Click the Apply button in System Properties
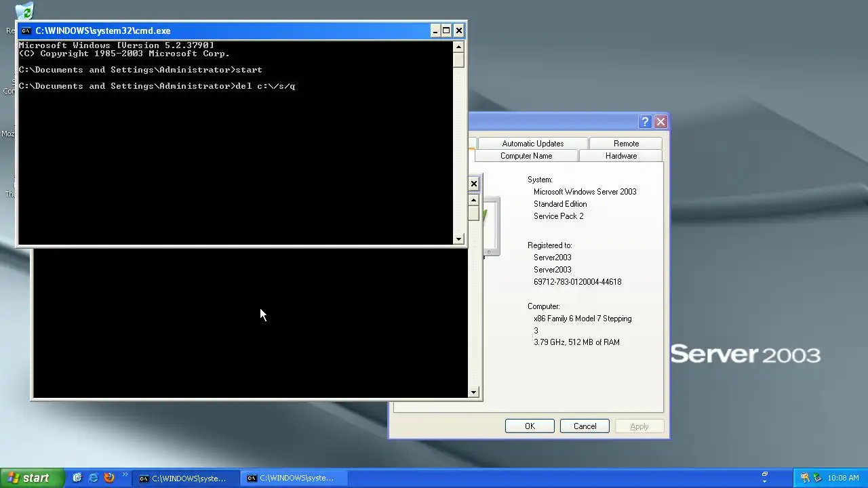Viewport: 868px width, 488px height. point(639,426)
